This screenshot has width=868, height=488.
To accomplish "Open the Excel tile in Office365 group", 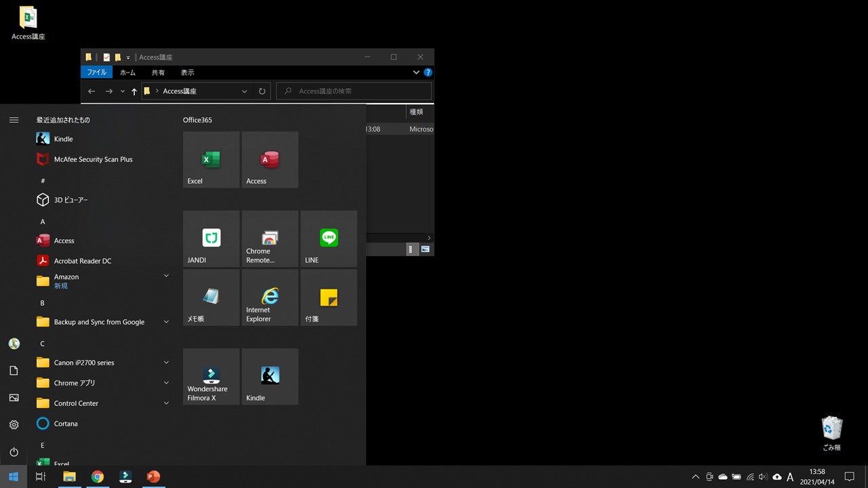I will pos(211,160).
